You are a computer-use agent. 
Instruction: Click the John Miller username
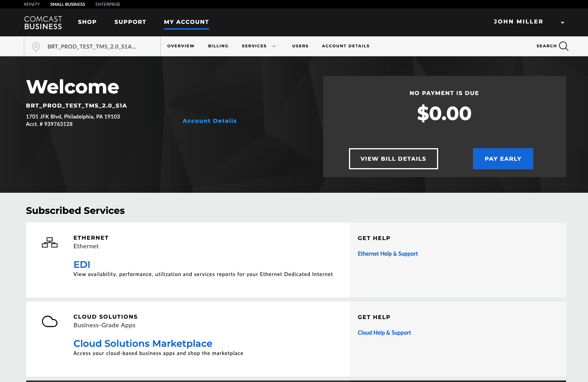point(518,22)
